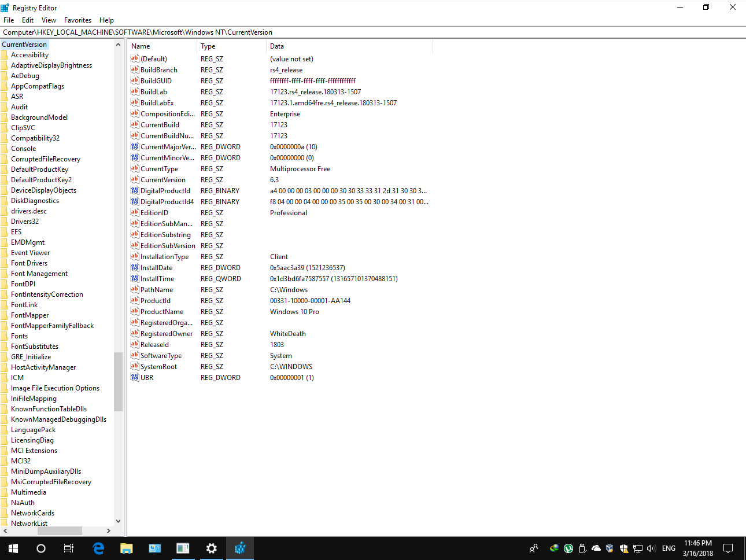Click the ENG language indicator

(x=669, y=548)
